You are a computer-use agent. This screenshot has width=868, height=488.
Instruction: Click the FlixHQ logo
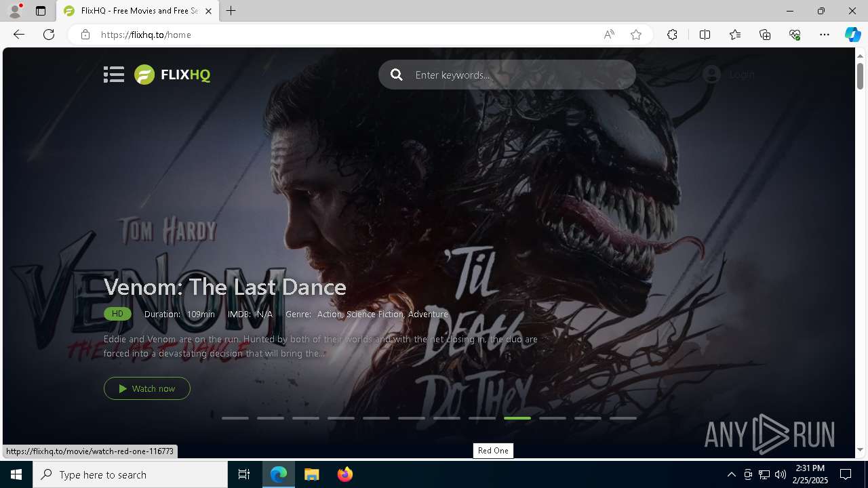click(172, 75)
